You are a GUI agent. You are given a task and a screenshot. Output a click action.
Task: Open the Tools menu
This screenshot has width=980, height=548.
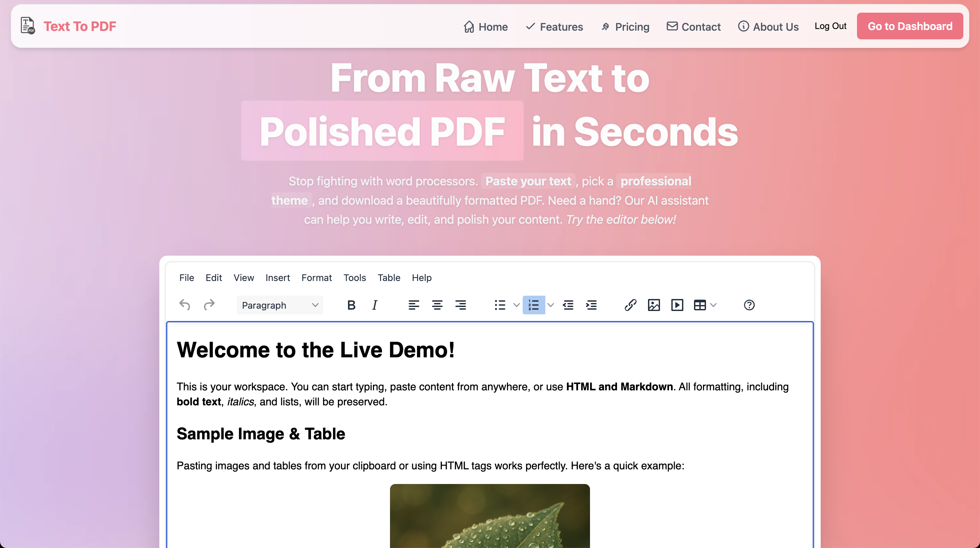[355, 278]
